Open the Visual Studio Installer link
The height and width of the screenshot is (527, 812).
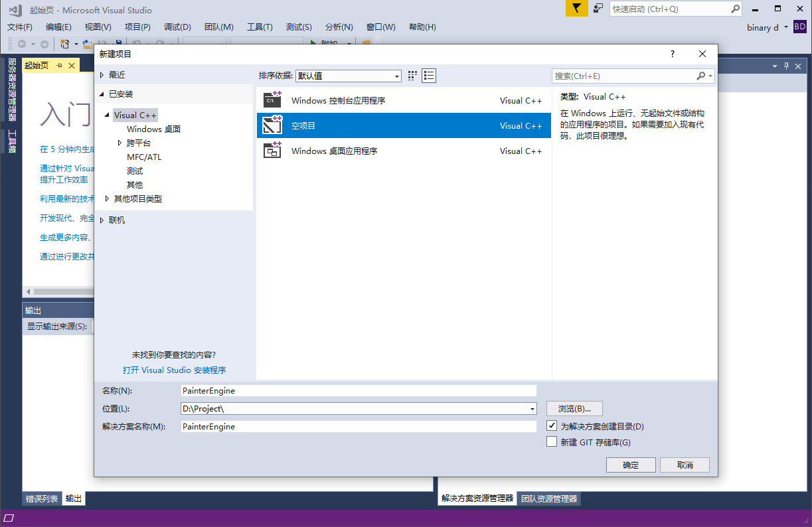coord(175,370)
